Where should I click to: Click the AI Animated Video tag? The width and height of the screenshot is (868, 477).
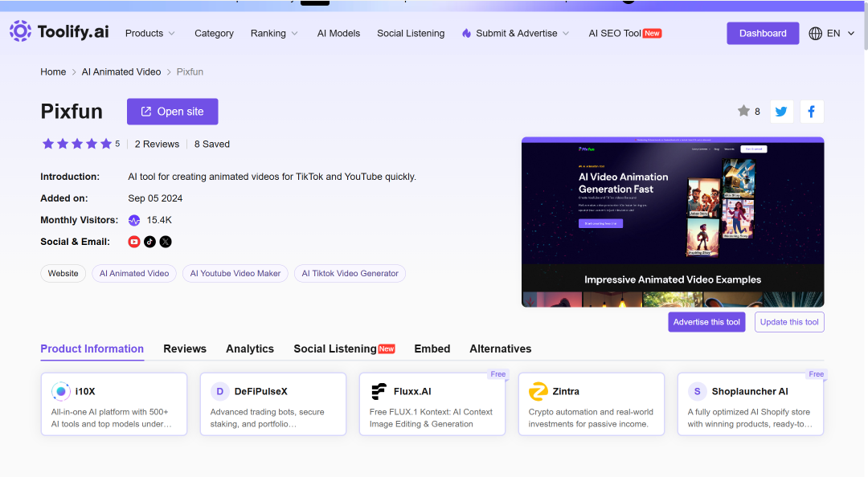[x=134, y=273]
